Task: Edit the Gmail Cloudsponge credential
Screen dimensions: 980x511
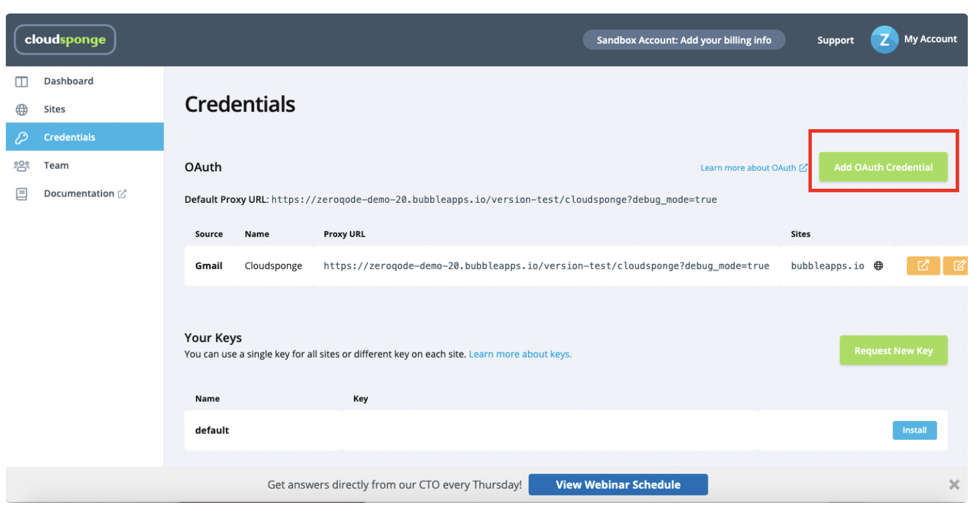Action: tap(958, 266)
